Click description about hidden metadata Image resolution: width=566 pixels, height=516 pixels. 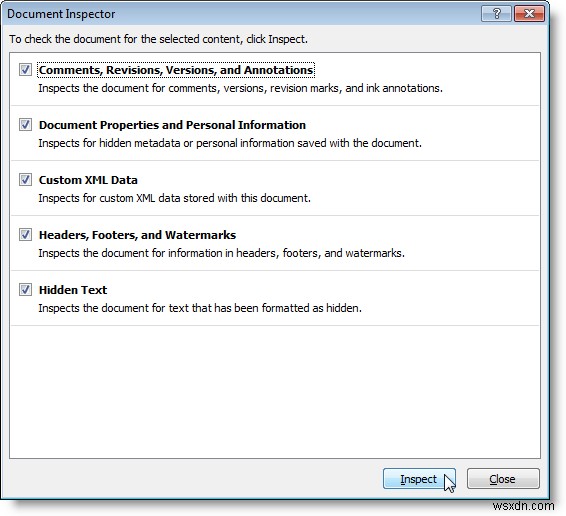coord(230,143)
